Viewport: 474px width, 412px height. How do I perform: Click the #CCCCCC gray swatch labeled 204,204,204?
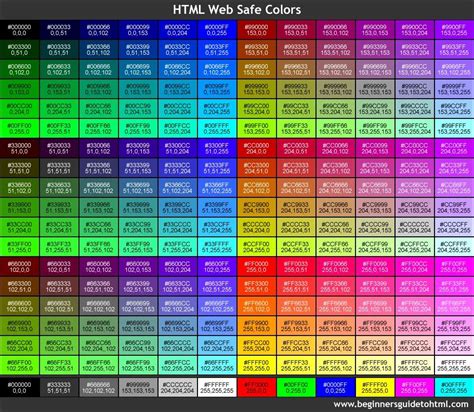click(x=415, y=227)
